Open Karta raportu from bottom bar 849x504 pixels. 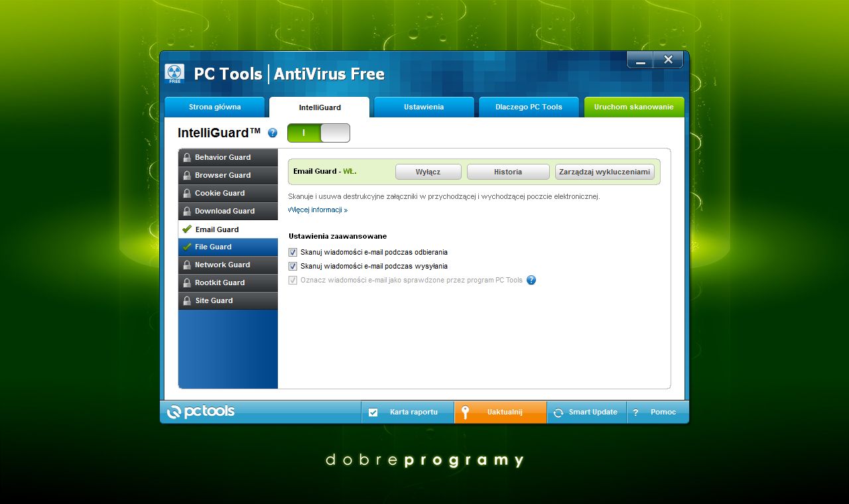click(408, 412)
